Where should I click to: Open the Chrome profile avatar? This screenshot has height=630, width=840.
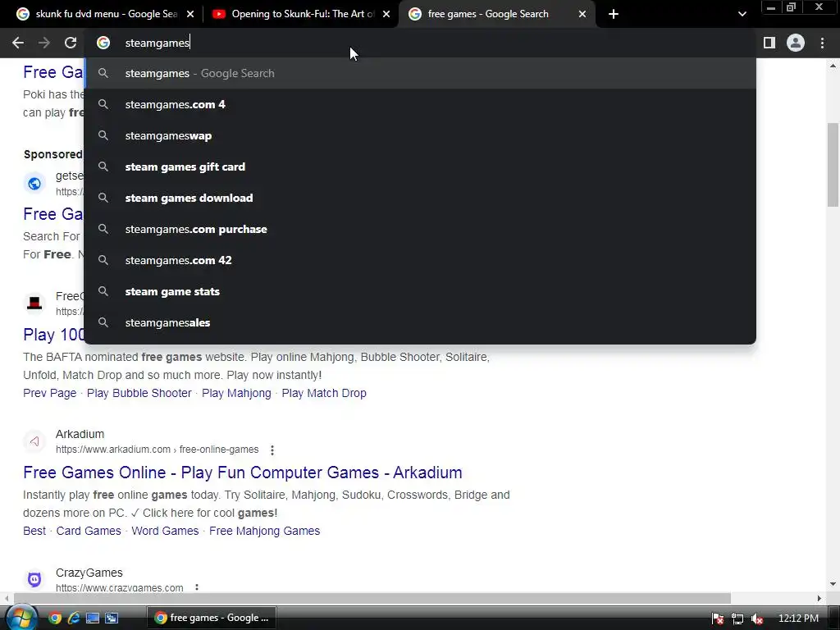(x=796, y=43)
